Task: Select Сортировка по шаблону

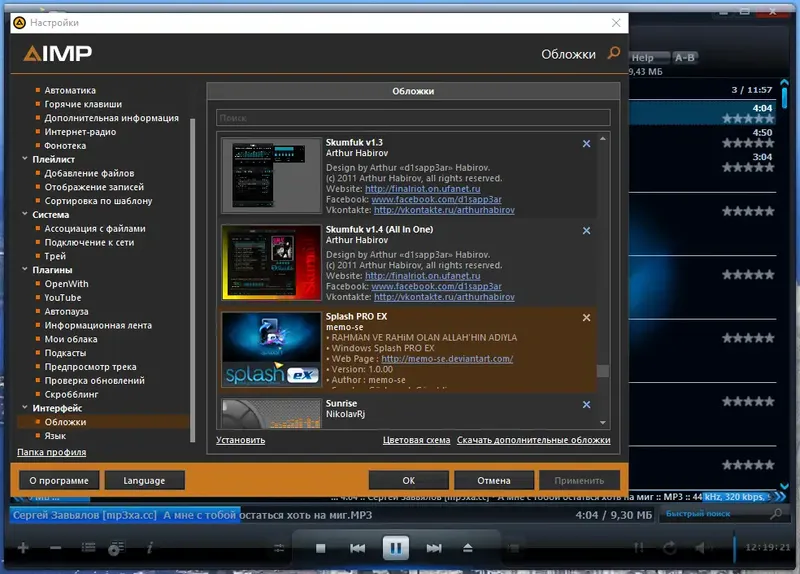Action: click(x=98, y=201)
